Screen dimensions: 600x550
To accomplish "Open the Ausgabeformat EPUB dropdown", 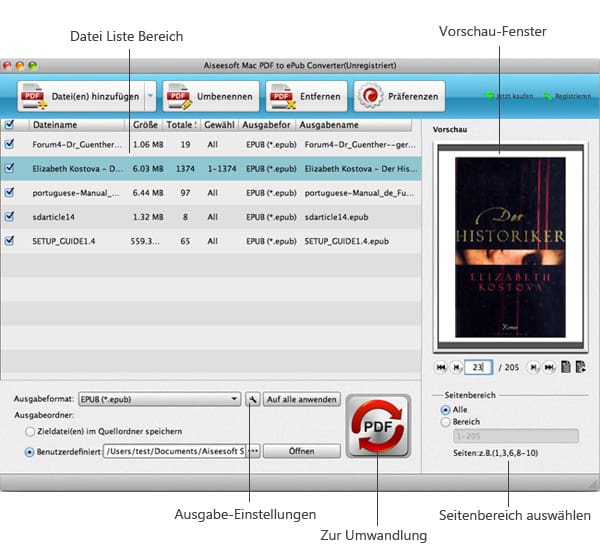I will pyautogui.click(x=160, y=399).
